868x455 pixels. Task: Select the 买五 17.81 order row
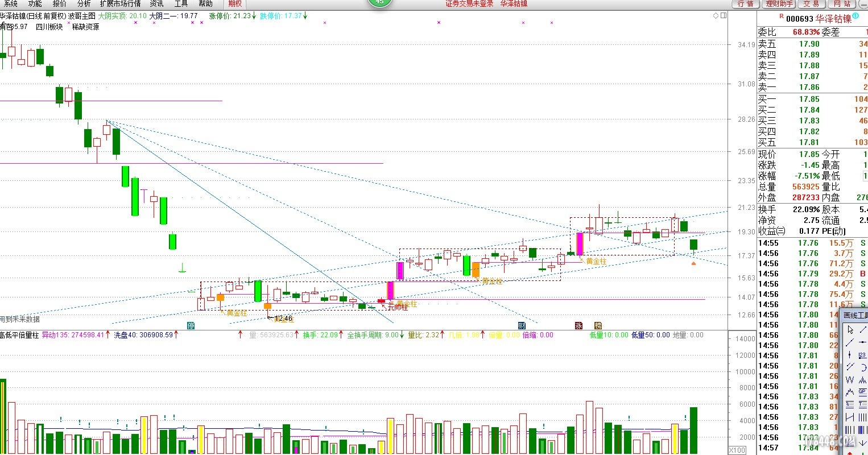(812, 142)
